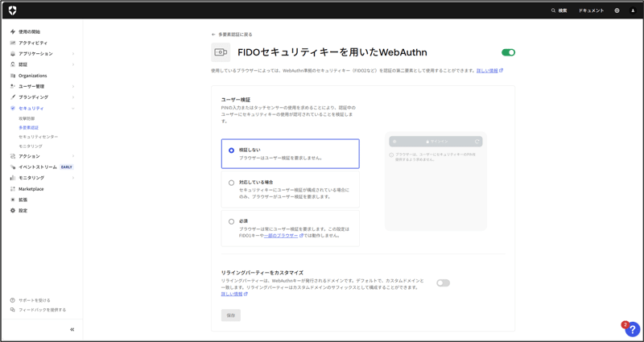
Task: Toggle the WebAuthn FIDO security key switch
Action: point(508,52)
